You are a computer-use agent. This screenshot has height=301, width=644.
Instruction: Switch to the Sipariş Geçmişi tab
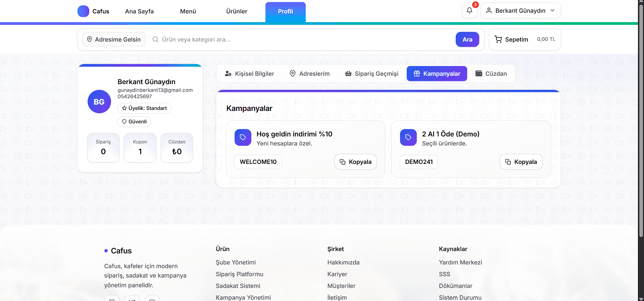point(371,74)
